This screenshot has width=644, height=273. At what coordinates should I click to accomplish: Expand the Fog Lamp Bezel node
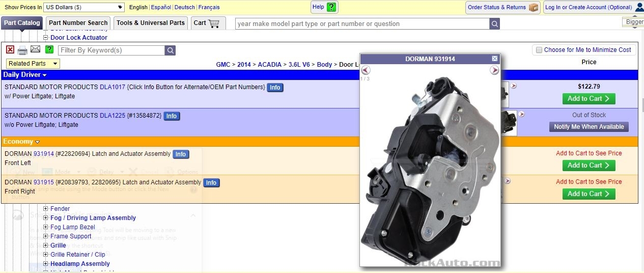pos(45,227)
